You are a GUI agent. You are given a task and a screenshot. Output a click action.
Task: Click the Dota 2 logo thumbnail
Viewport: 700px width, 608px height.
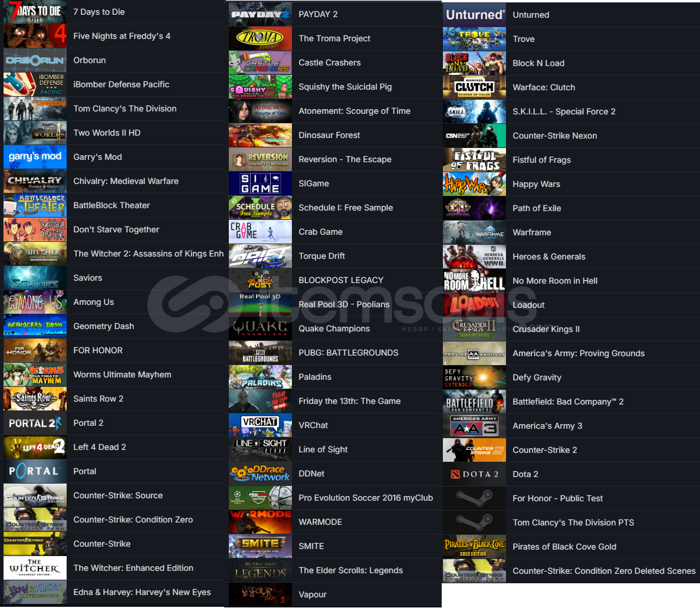point(475,474)
